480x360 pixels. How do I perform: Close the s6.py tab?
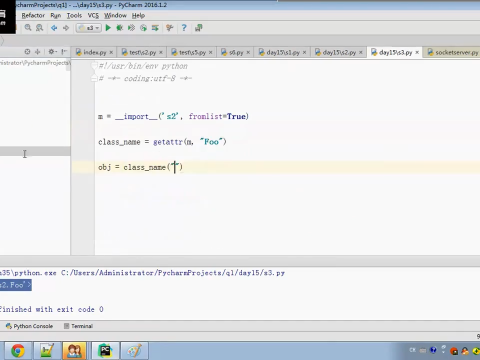pyautogui.click(x=248, y=53)
